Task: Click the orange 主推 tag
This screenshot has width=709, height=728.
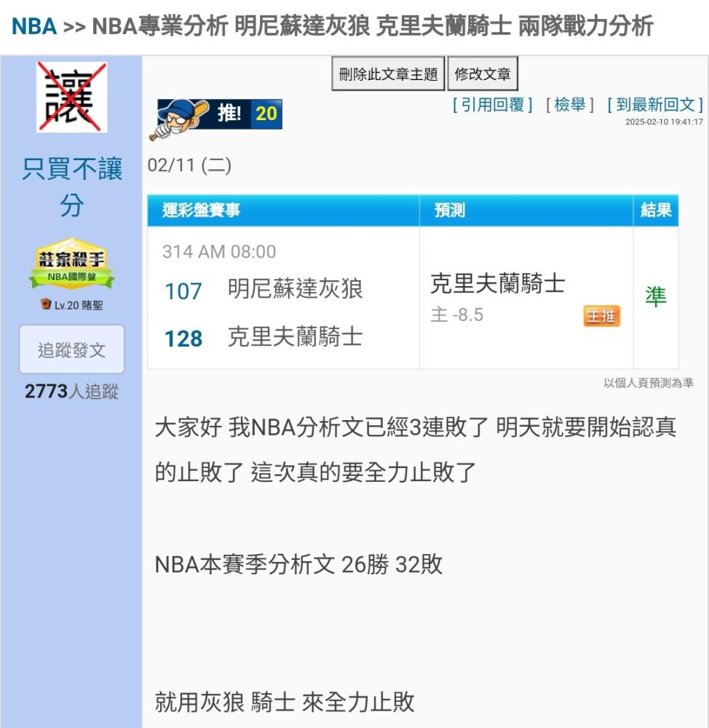Action: 601,316
